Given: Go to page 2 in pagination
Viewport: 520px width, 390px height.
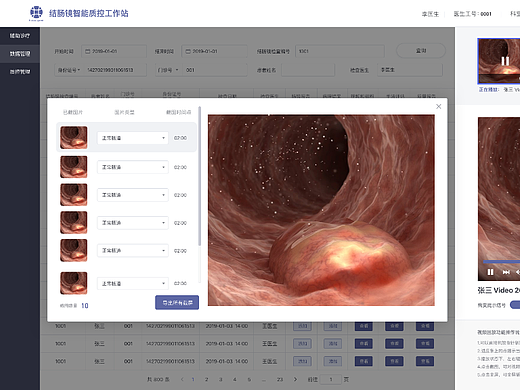Looking at the screenshot, I should [207, 379].
